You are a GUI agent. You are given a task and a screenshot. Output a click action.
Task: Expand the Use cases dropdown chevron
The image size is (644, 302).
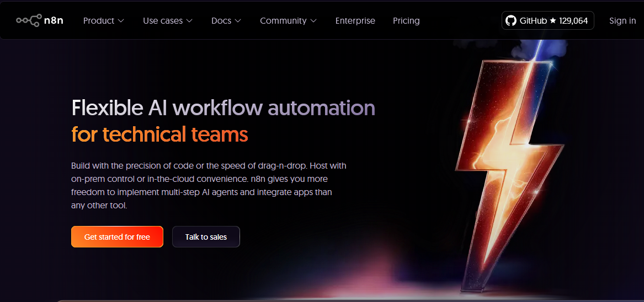pyautogui.click(x=189, y=21)
